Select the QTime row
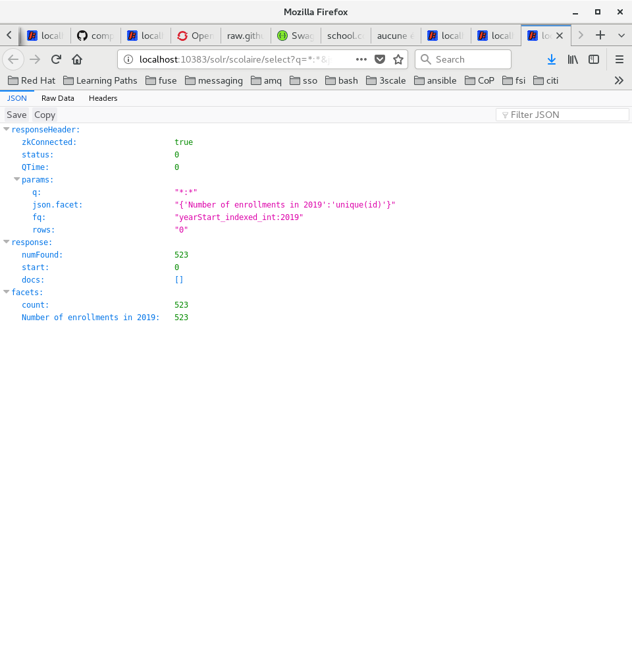The image size is (632, 672). [x=316, y=167]
